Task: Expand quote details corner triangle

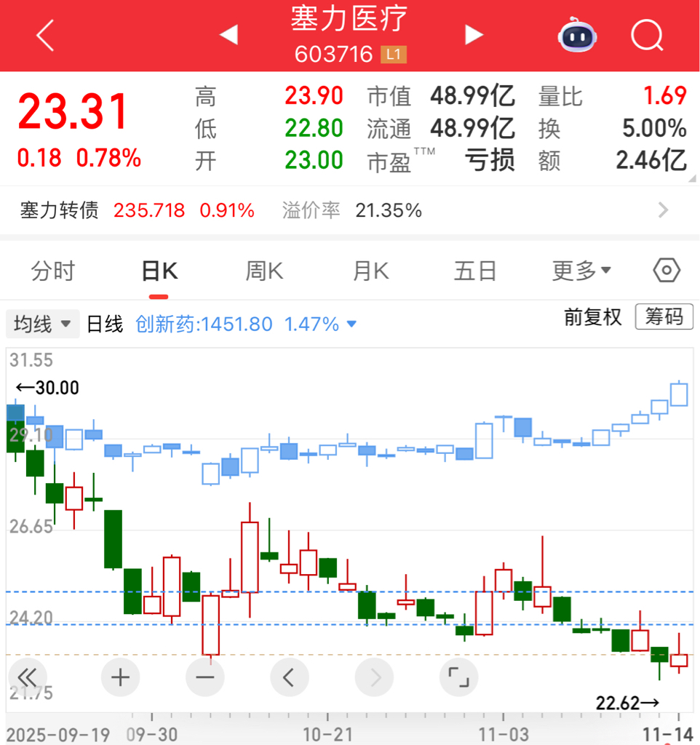Action: (693, 178)
